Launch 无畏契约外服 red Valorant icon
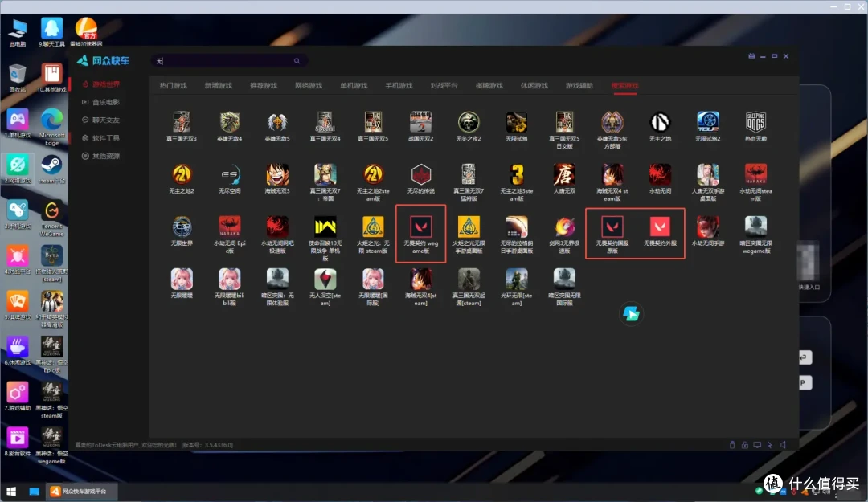Image resolution: width=868 pixels, height=502 pixels. [660, 227]
